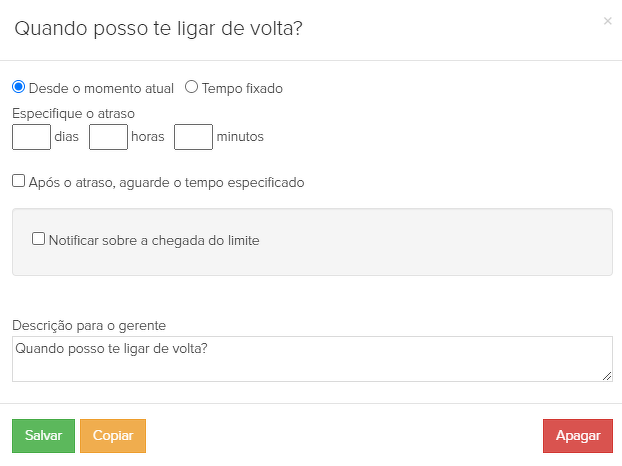Click the 'Notificar sobre a chegada do limite' label
The image size is (622, 466).
[x=153, y=240]
